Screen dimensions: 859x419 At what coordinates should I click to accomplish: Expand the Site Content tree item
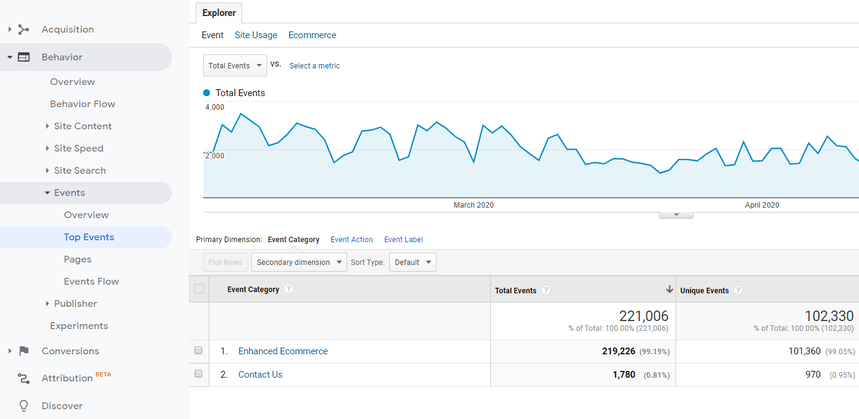(47, 126)
